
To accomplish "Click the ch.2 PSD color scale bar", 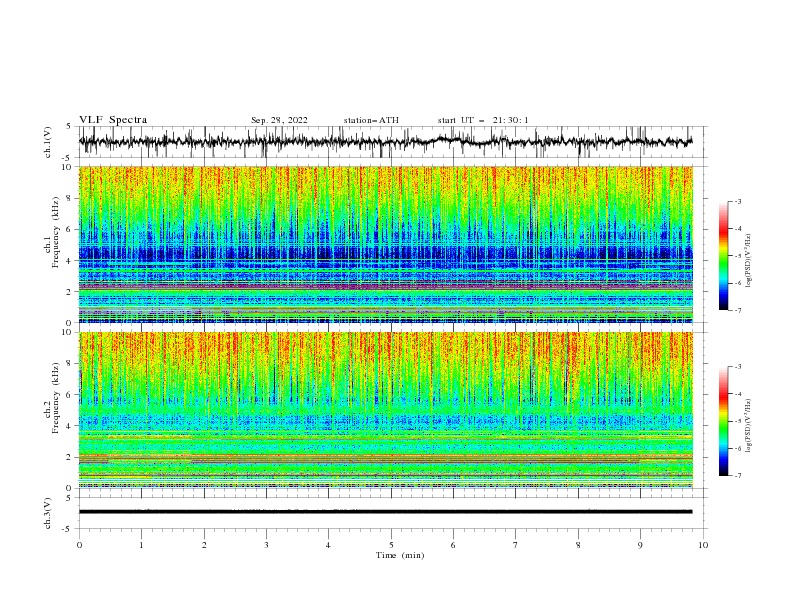I will click(x=723, y=421).
